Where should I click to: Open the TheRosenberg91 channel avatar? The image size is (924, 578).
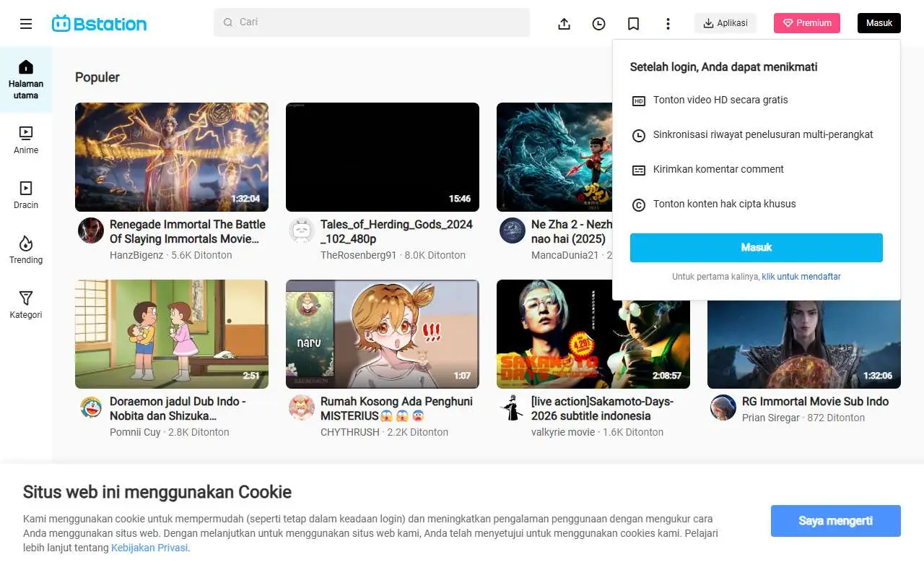tap(302, 230)
